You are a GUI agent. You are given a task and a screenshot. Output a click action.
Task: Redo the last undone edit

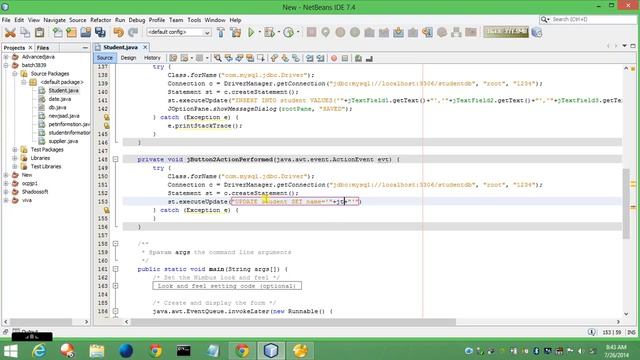click(133, 32)
